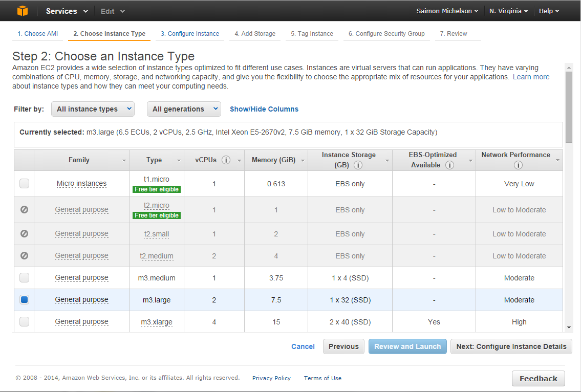Open the Edit dropdown in the top bar
This screenshot has height=392, width=581.
tap(113, 11)
